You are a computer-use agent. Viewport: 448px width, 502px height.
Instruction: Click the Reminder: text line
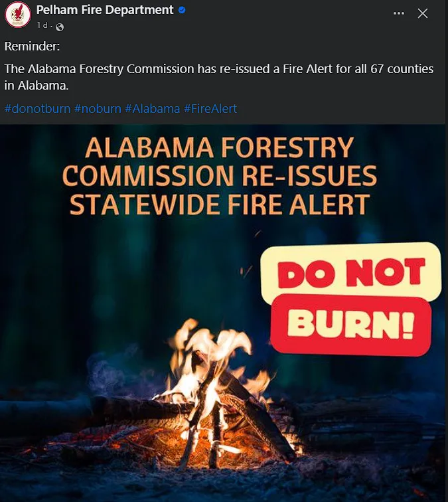(x=32, y=46)
